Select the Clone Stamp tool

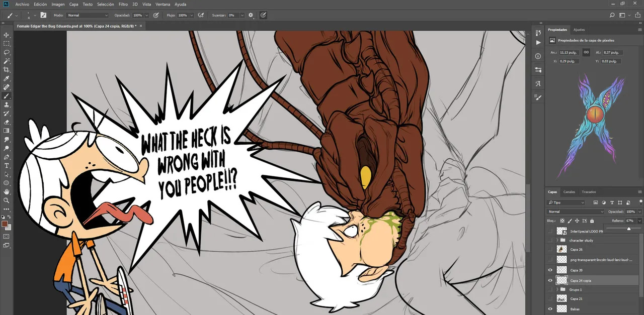[7, 105]
